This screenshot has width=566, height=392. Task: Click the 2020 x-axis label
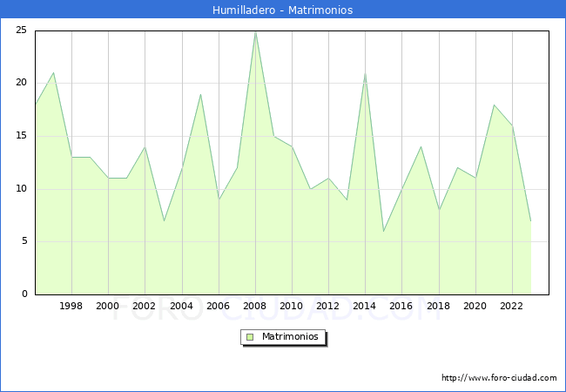(475, 306)
